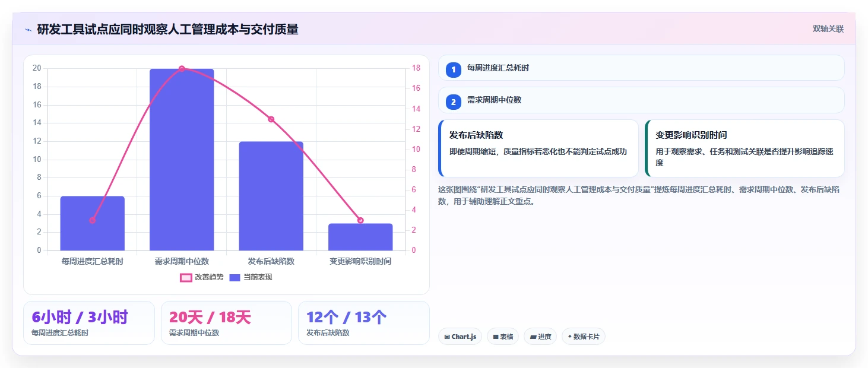The width and height of the screenshot is (868, 368).
Task: Select the number 2 badge
Action: [x=454, y=102]
